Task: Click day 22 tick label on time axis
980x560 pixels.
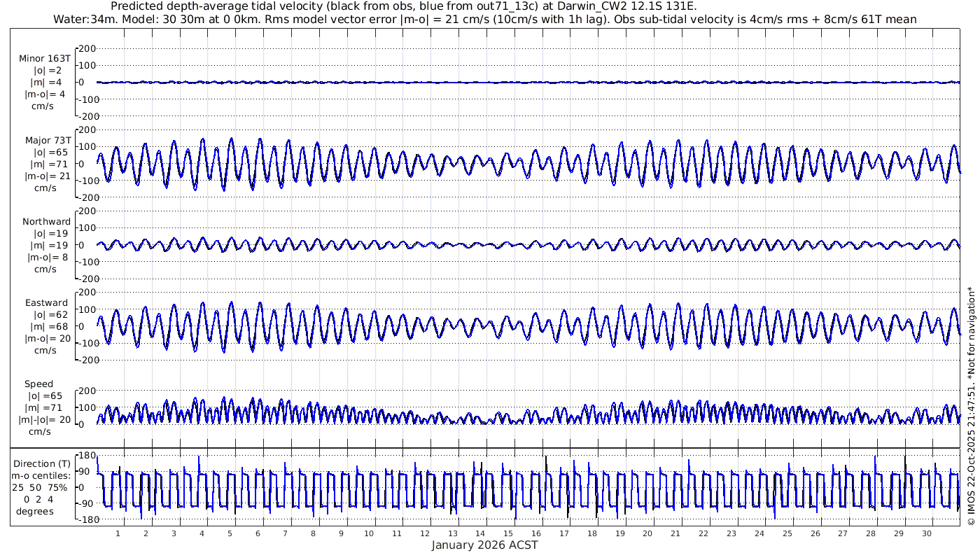Action: (703, 533)
